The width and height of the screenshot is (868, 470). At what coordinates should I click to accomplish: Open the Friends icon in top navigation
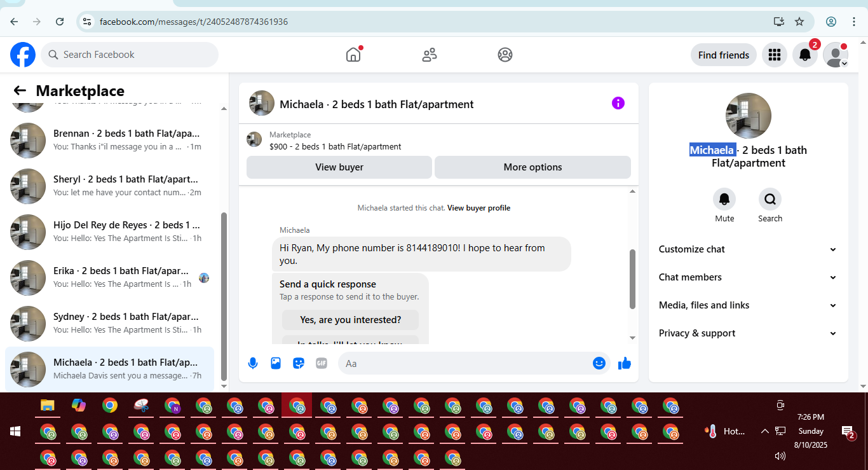tap(430, 55)
